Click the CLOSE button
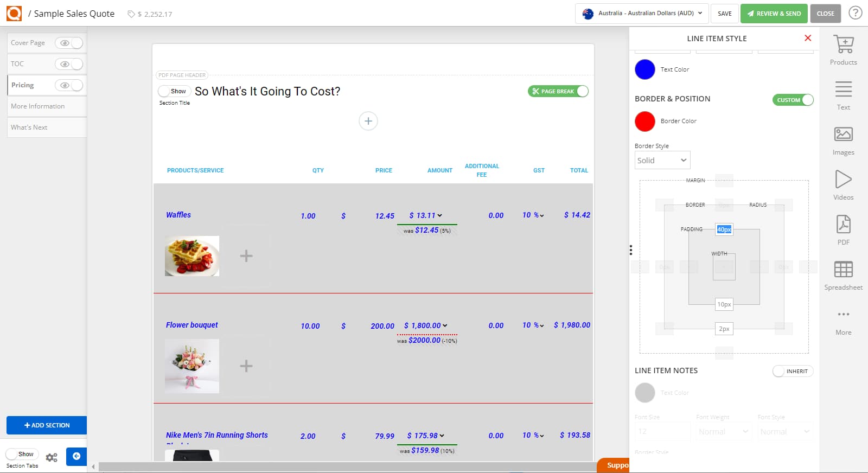Screen dimensions: 868x473 point(826,14)
